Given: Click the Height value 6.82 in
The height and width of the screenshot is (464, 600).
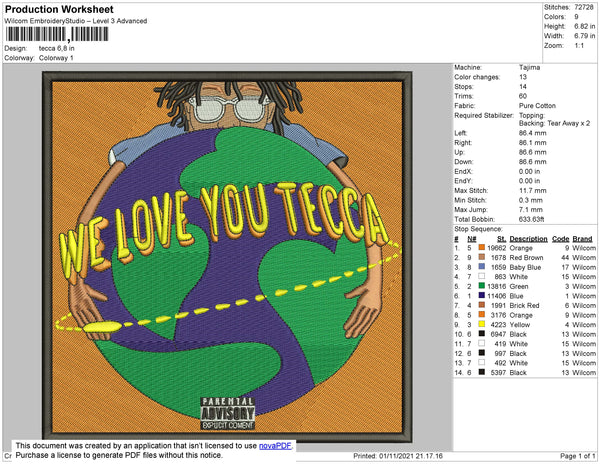Looking at the screenshot, I should (x=584, y=26).
